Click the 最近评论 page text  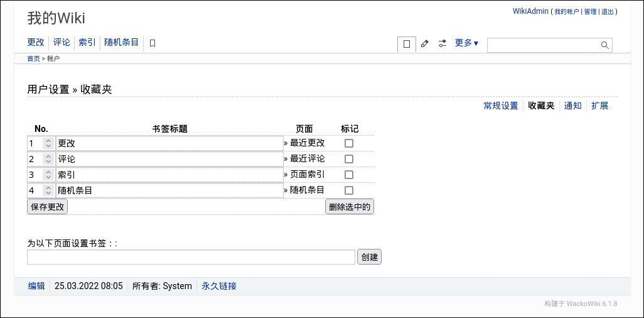click(x=307, y=158)
